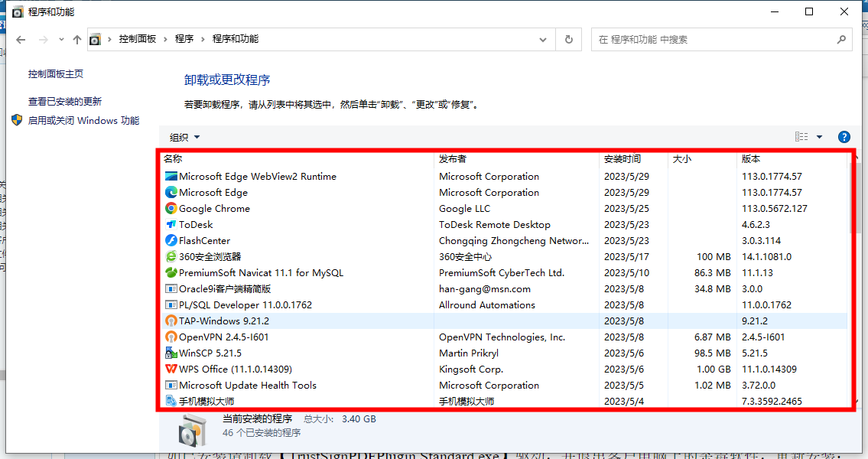This screenshot has height=459, width=868.
Task: Select PL/SQL Developer 11.0.0.1762 name
Action: [245, 305]
